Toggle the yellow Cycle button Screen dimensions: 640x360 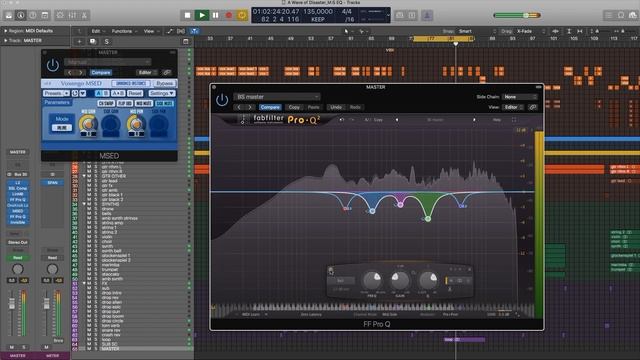click(x=242, y=16)
